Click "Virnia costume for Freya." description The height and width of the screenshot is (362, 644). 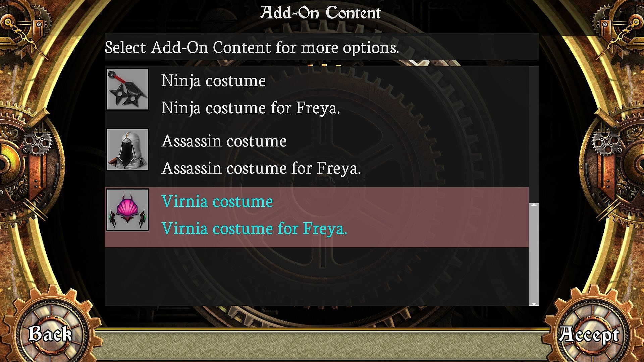[254, 229]
